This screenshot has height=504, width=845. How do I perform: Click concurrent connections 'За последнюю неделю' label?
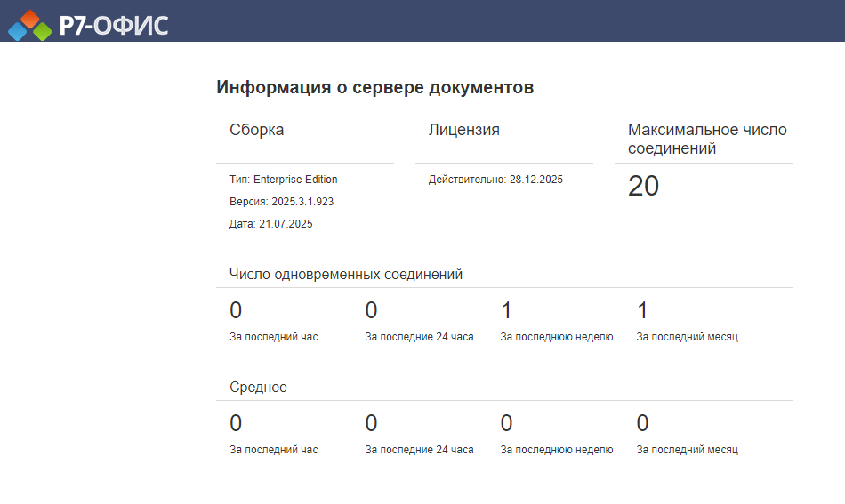click(x=556, y=337)
